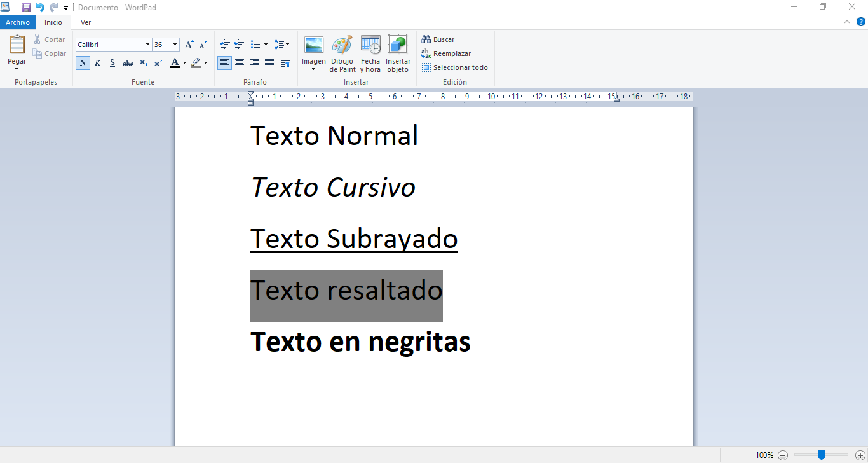This screenshot has width=868, height=463.
Task: Toggle superscript formatting
Action: click(x=158, y=63)
